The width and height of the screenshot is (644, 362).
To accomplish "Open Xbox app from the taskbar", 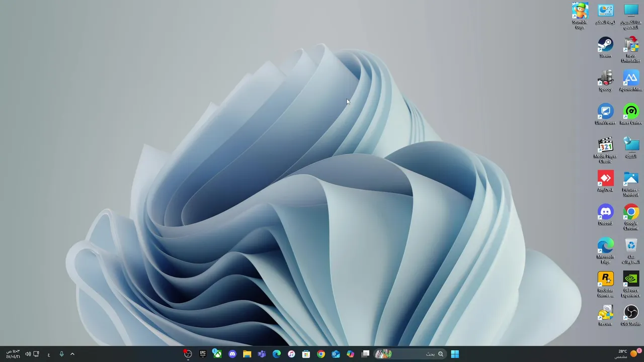I will click(217, 354).
